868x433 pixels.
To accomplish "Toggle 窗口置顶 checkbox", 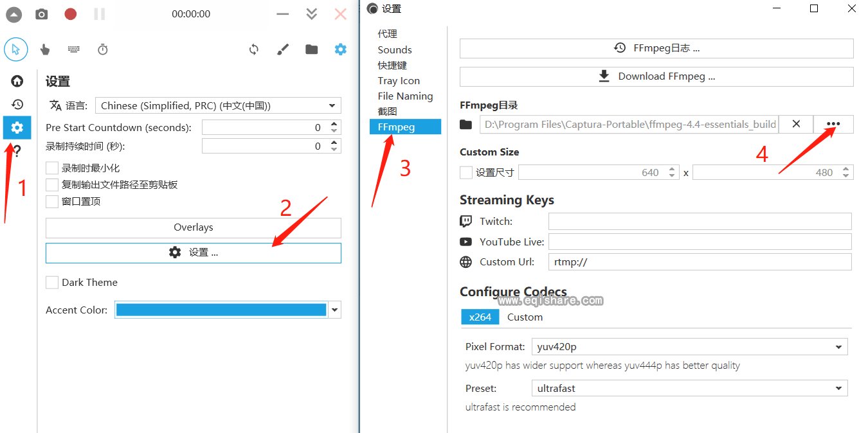I will click(52, 202).
